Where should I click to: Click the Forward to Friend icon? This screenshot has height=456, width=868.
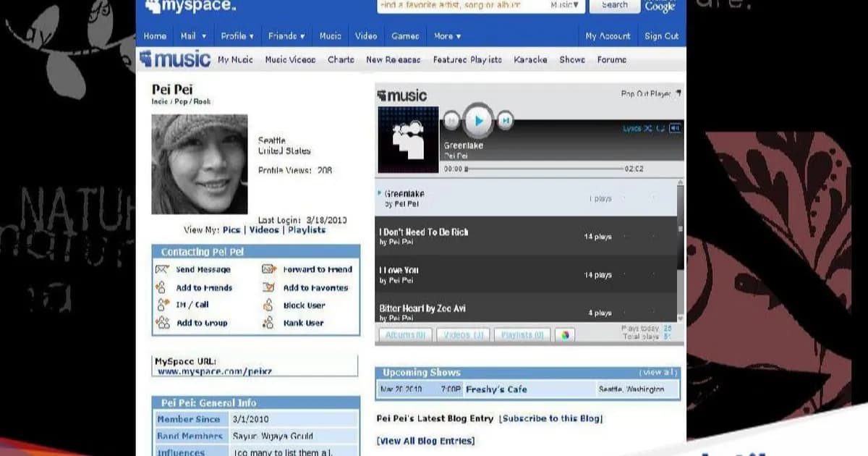(x=269, y=269)
